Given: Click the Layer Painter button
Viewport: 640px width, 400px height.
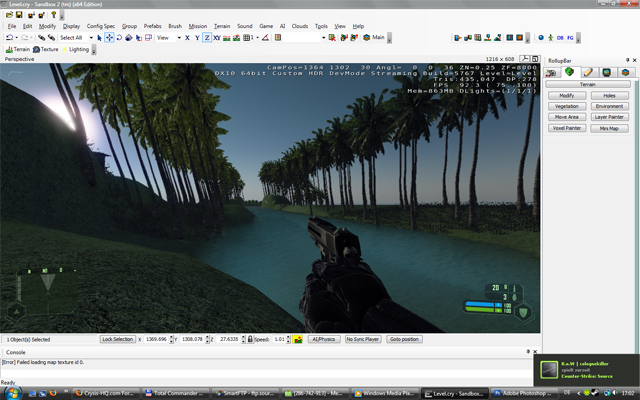Looking at the screenshot, I should click(609, 117).
